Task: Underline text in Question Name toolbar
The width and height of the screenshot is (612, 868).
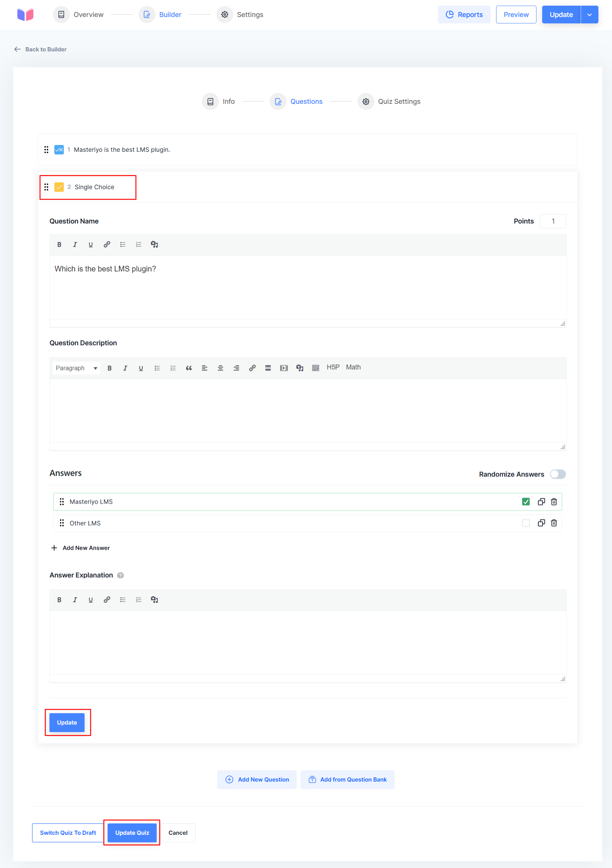Action: pyautogui.click(x=91, y=245)
